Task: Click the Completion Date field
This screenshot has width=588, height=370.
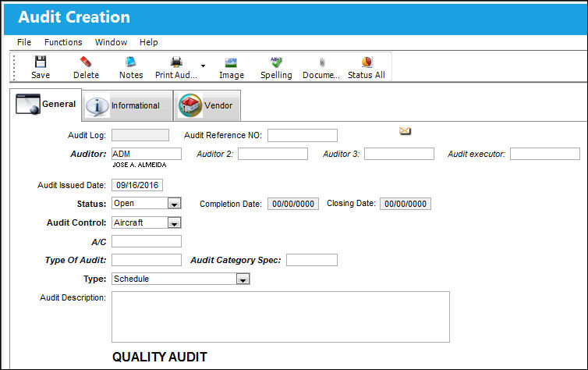Action: [x=293, y=204]
